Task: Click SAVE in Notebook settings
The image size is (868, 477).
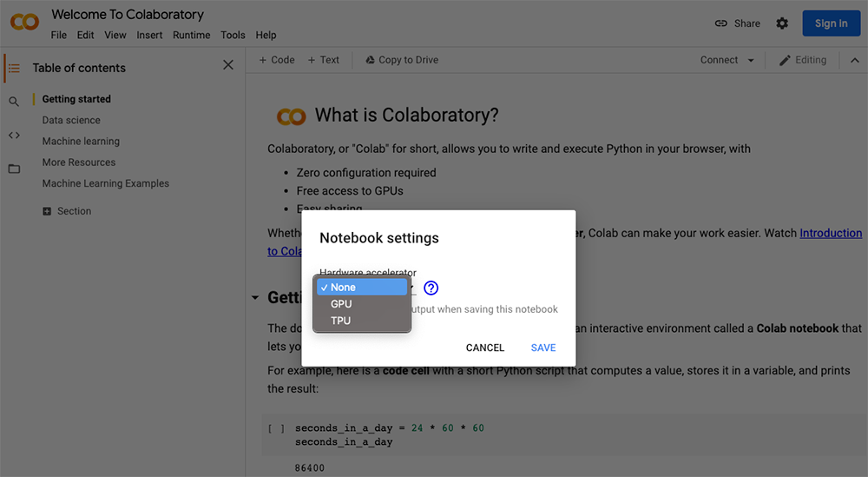Action: point(543,348)
